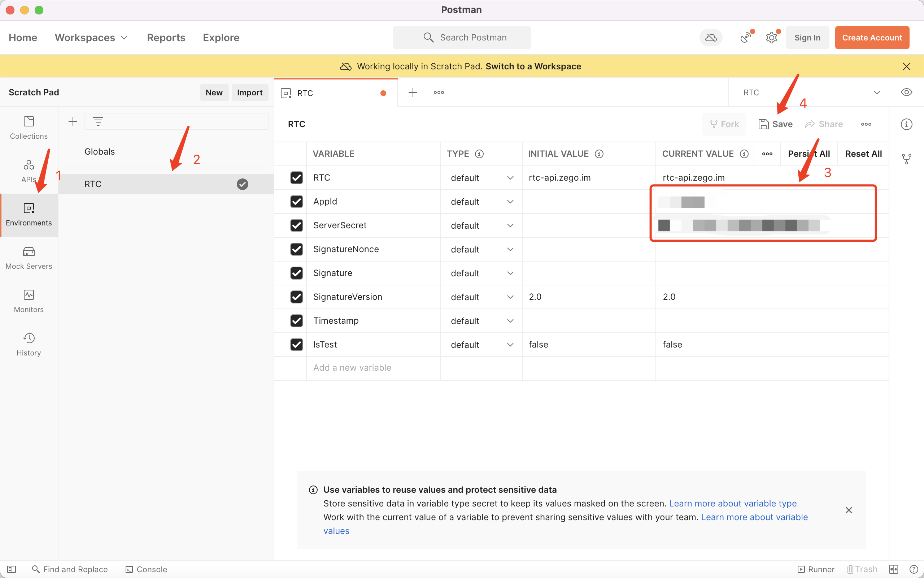
Task: Uncheck the SignatureNonce variable checkbox
Action: (x=297, y=249)
